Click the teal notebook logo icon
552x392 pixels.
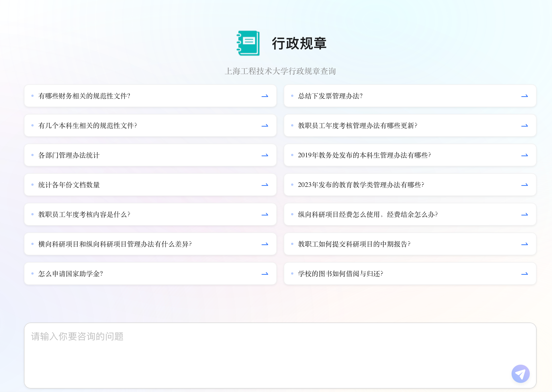click(x=248, y=43)
